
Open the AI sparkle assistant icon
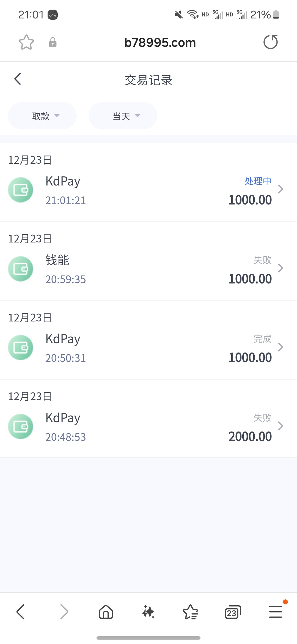(x=148, y=612)
